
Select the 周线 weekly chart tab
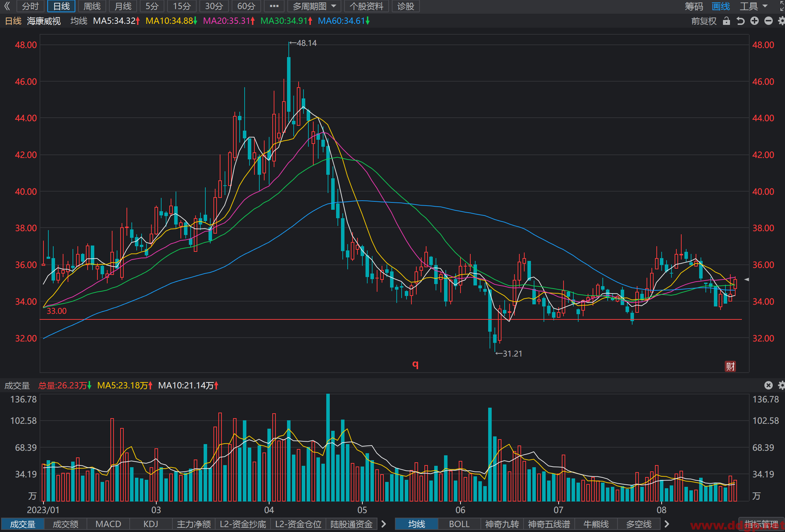coord(92,6)
